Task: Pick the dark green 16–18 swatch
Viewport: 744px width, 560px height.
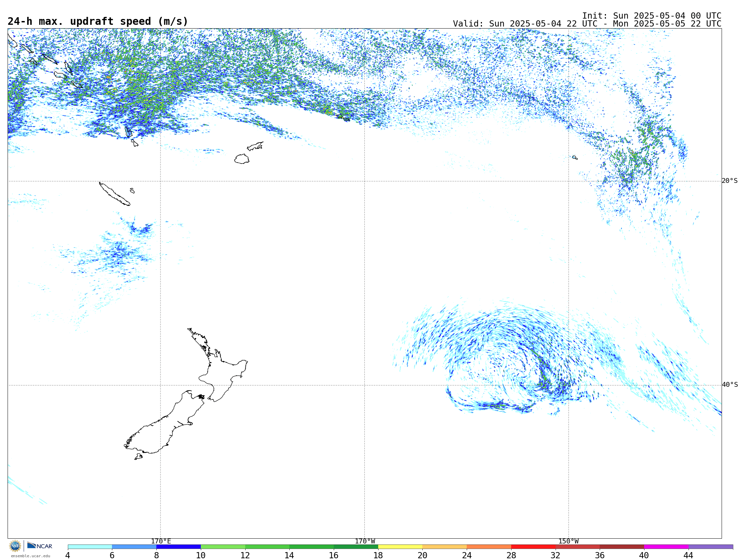Action: click(356, 547)
